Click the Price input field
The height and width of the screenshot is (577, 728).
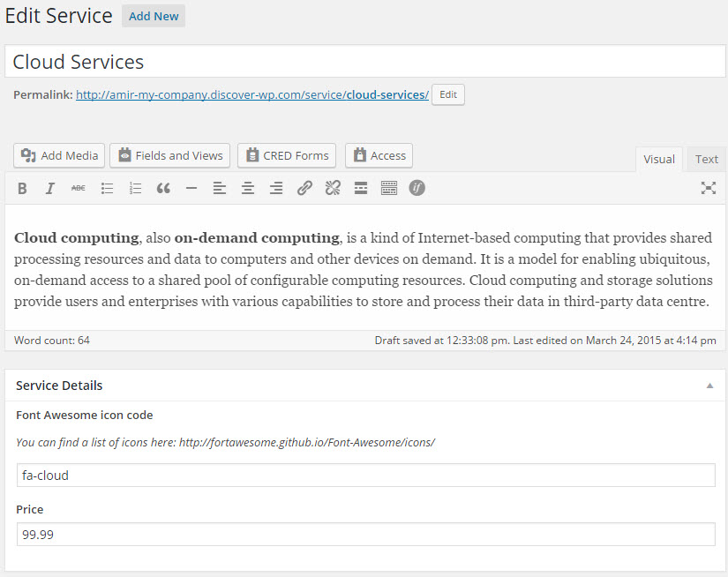point(365,535)
